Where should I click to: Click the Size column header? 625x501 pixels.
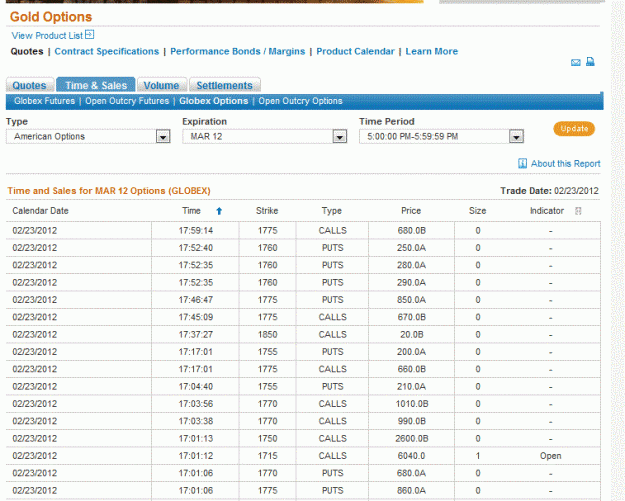coord(478,211)
